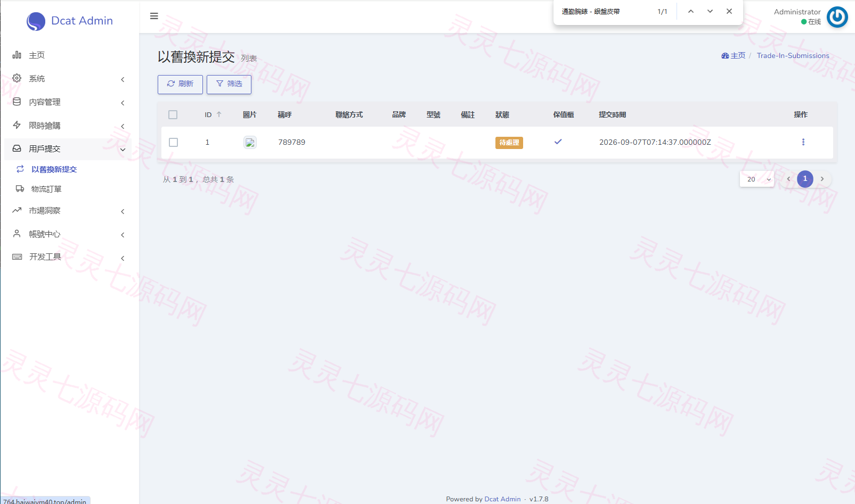Click the 市場洞察 trending icon

(x=17, y=210)
